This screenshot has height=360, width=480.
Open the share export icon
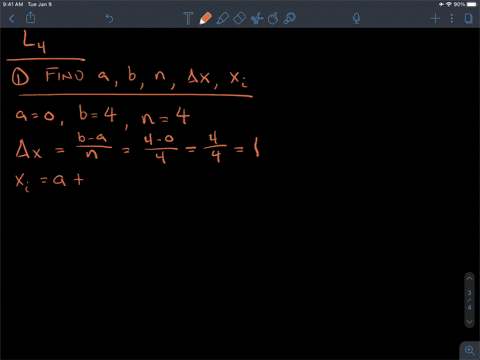click(x=31, y=18)
